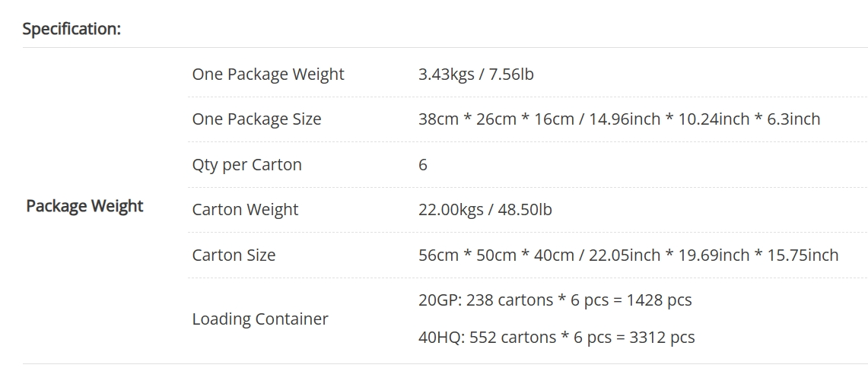Click the 1428 pcs total
868x368 pixels.
pos(660,300)
